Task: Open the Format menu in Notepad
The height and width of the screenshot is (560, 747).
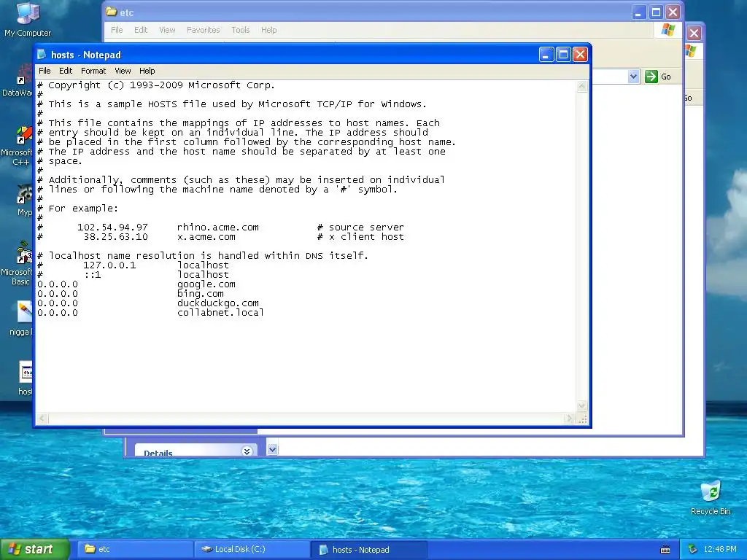Action: coord(93,71)
